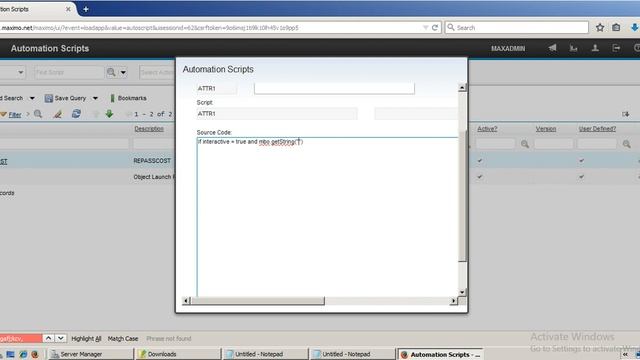Click the Find Script input field
The height and width of the screenshot is (360, 640).
pyautogui.click(x=69, y=73)
